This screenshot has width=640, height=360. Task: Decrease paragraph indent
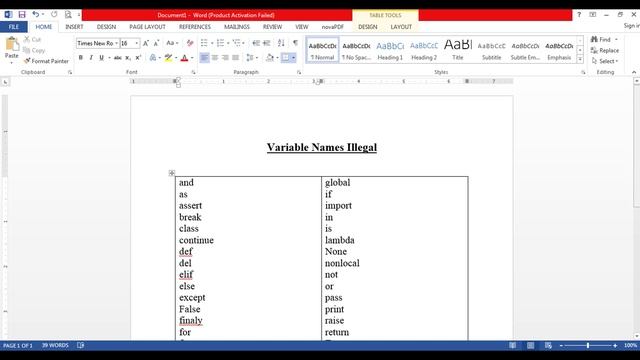pyautogui.click(x=256, y=43)
